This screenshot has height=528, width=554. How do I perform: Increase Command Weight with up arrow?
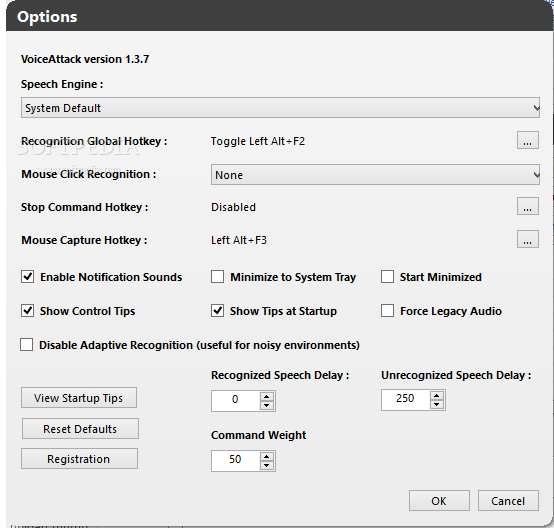pos(267,456)
